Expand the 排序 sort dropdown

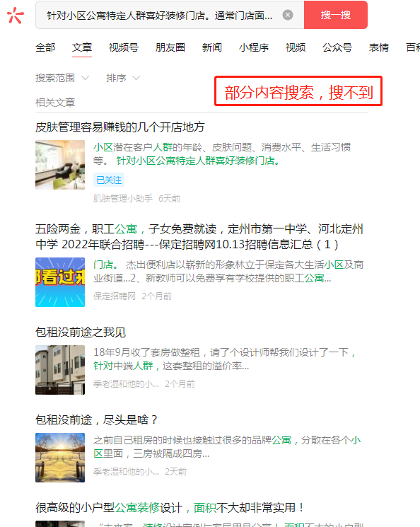[x=123, y=78]
